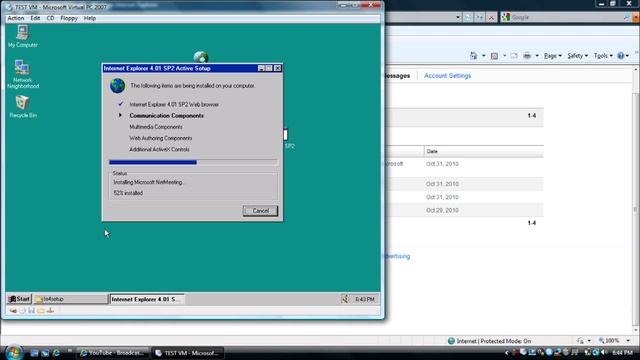Open the browser address bar dropdown arrow

458,17
